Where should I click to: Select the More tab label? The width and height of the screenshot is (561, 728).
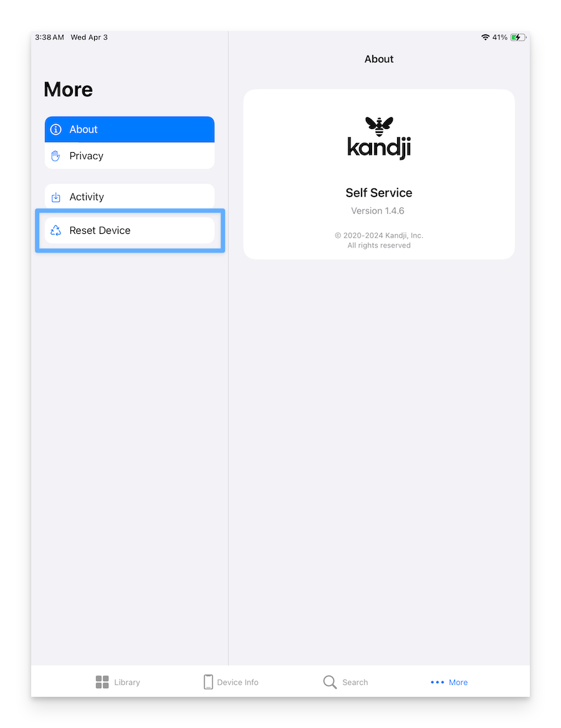[x=458, y=682]
